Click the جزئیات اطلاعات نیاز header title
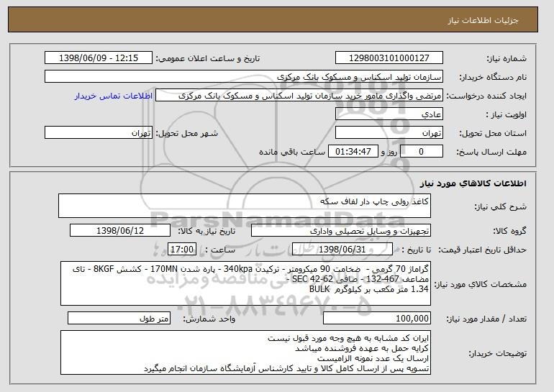Viewport: 554px width, 392px height. click(x=483, y=20)
